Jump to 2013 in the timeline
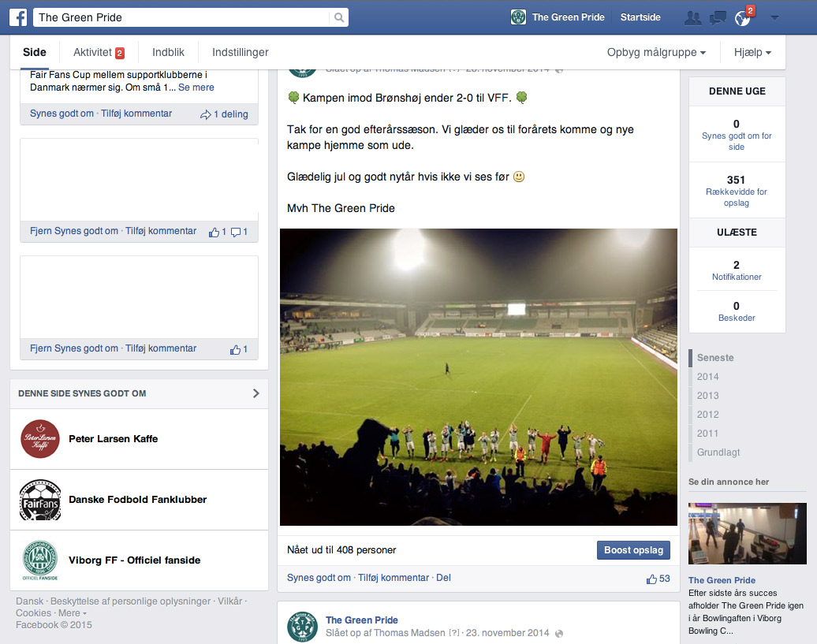The height and width of the screenshot is (644, 817). 707,396
